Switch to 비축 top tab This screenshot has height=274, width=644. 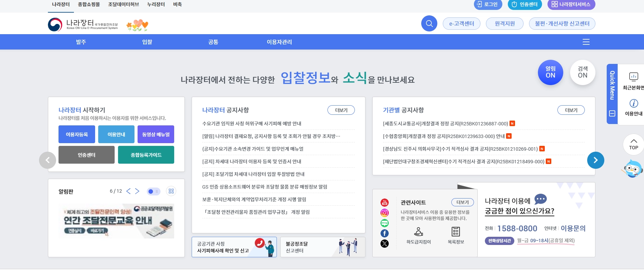[x=177, y=4]
